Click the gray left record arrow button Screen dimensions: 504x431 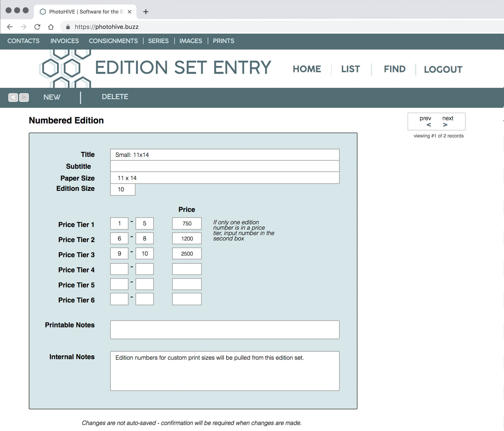click(x=13, y=97)
